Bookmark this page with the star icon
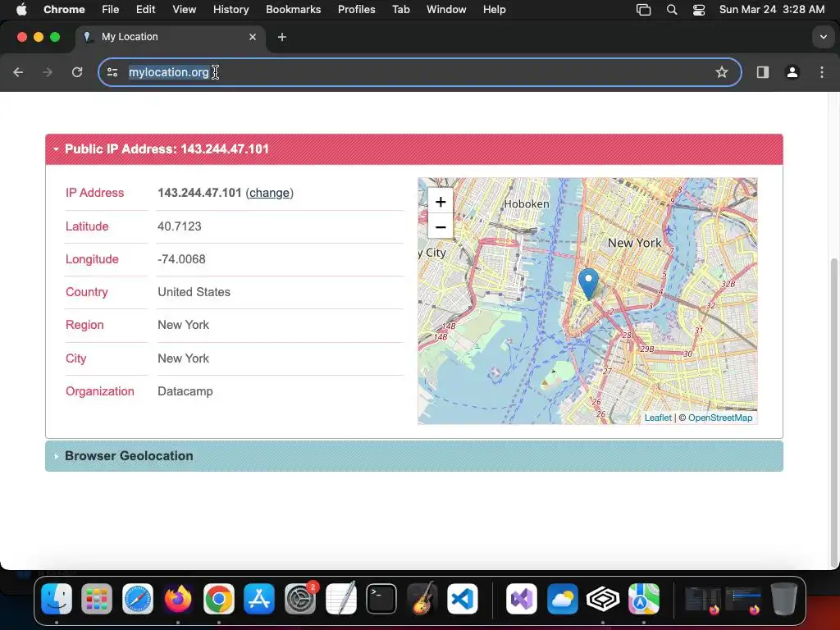Image resolution: width=840 pixels, height=630 pixels. point(722,72)
